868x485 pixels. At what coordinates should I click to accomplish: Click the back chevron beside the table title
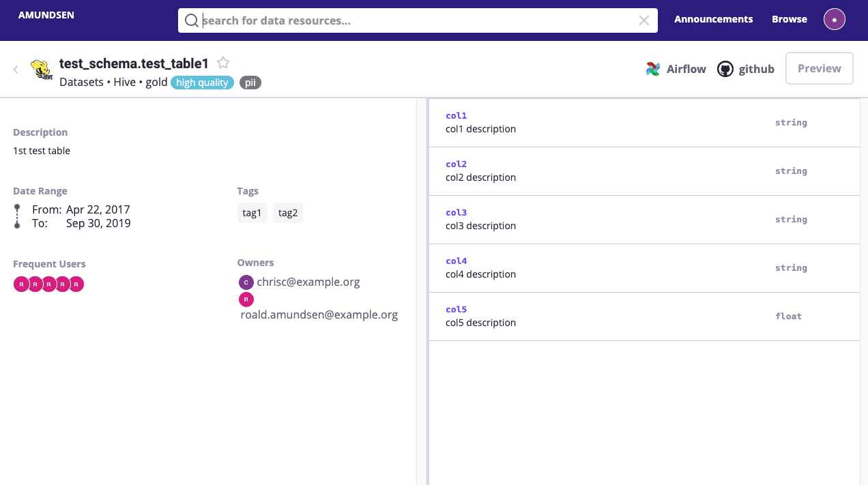(15, 69)
